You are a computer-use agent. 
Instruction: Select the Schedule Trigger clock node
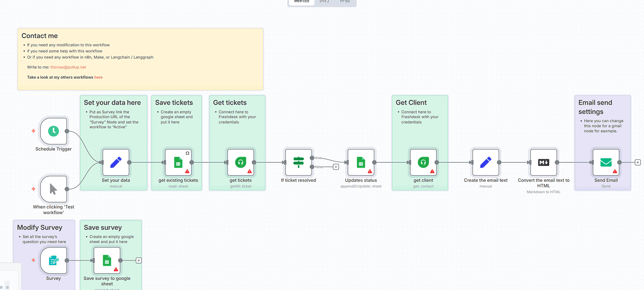click(54, 131)
